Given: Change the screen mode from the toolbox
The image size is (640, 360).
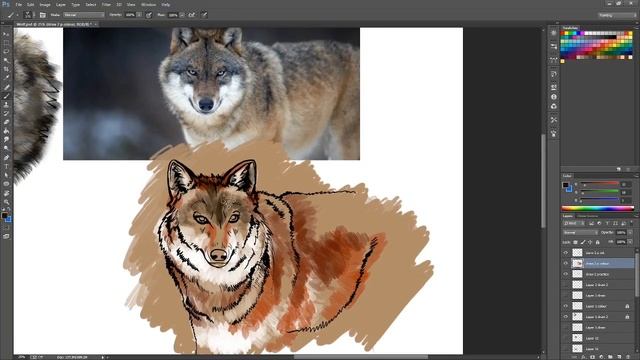Looking at the screenshot, I should pos(6,236).
